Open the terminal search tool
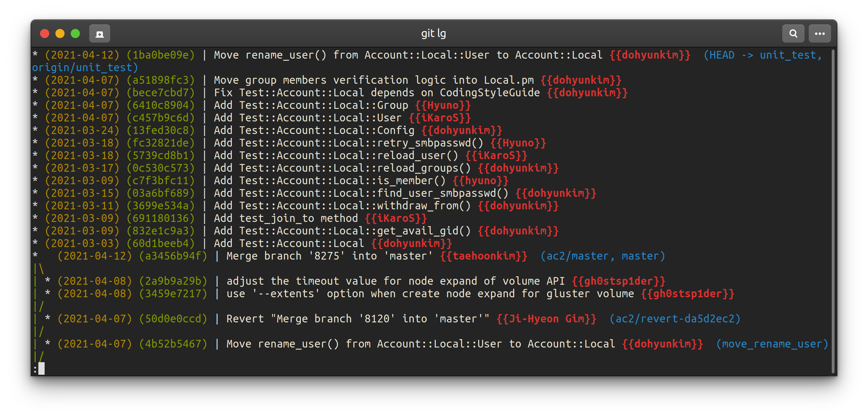 point(793,33)
